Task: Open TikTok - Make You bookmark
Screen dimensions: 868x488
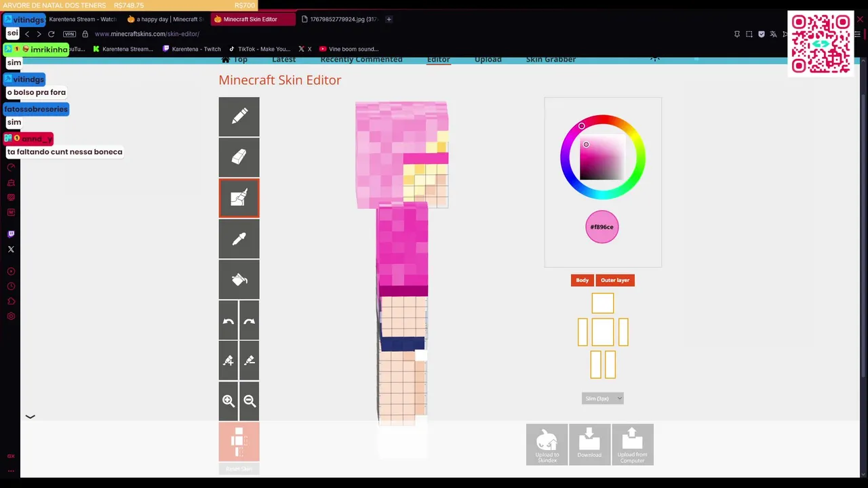Action: pyautogui.click(x=260, y=49)
